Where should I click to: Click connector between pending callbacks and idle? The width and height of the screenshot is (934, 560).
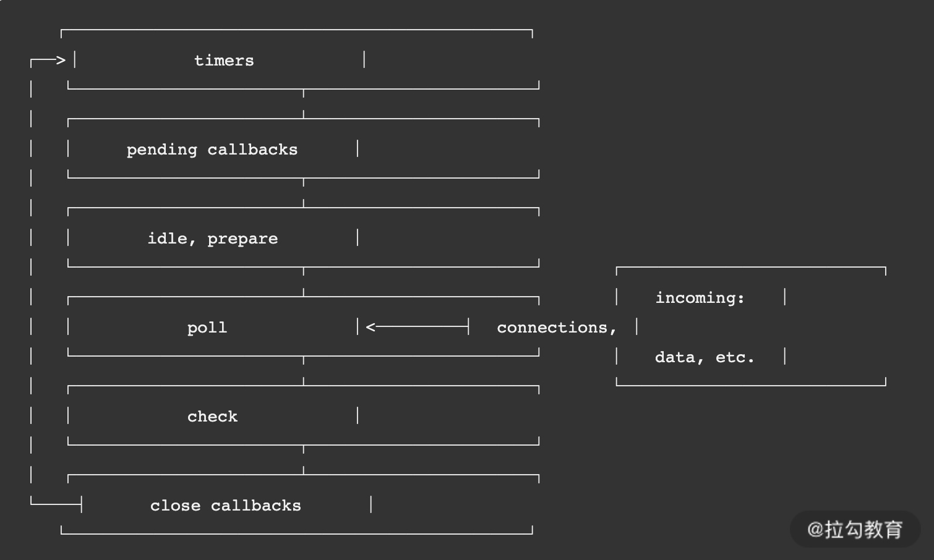pyautogui.click(x=303, y=192)
